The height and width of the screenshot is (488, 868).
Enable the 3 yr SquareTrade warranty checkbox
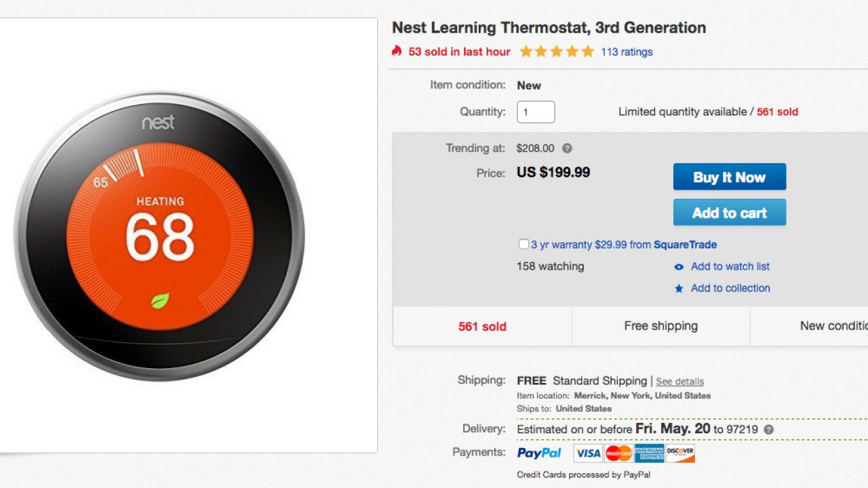(524, 244)
